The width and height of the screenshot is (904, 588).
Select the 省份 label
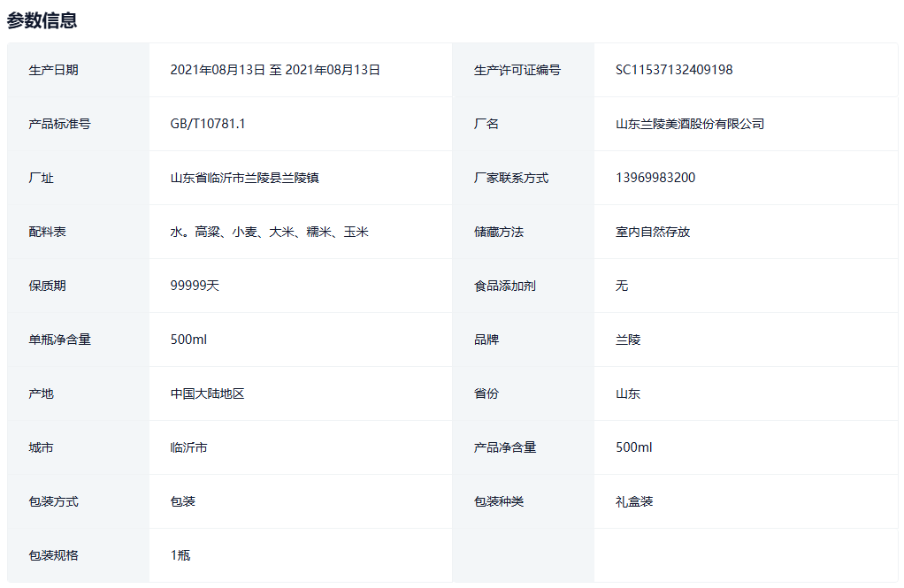point(486,393)
